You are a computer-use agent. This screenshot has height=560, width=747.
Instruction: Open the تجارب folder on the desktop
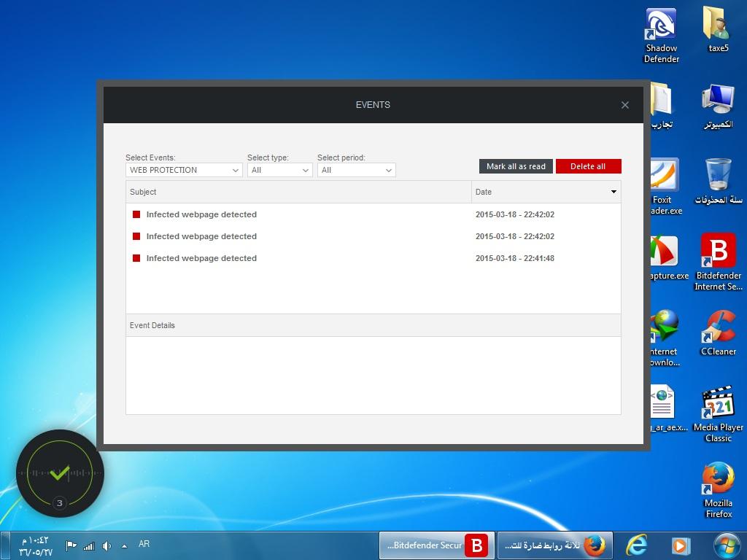click(662, 106)
